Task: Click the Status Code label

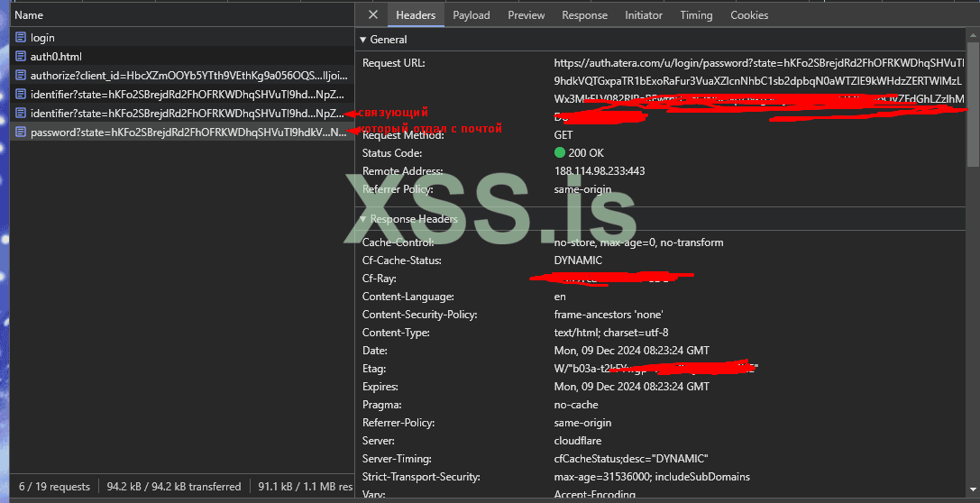Action: [392, 152]
